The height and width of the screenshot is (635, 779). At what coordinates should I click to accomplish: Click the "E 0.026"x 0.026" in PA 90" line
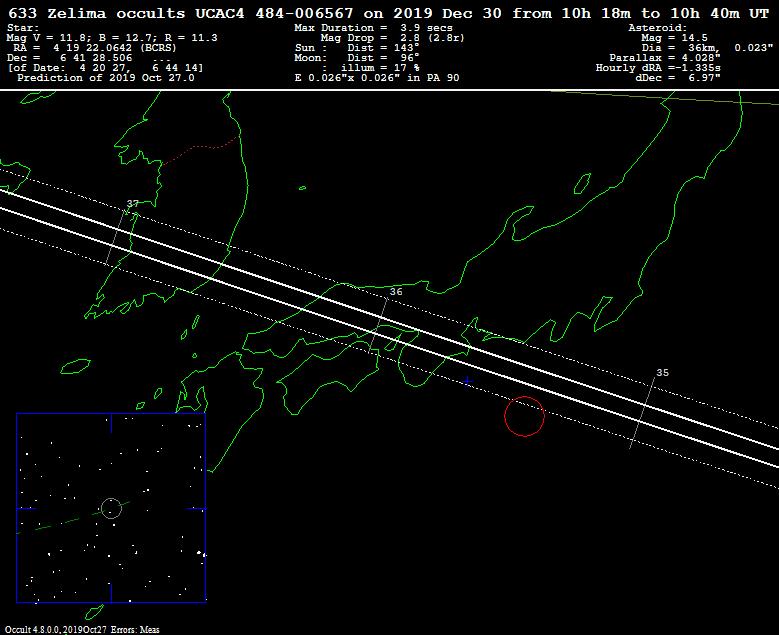point(377,78)
